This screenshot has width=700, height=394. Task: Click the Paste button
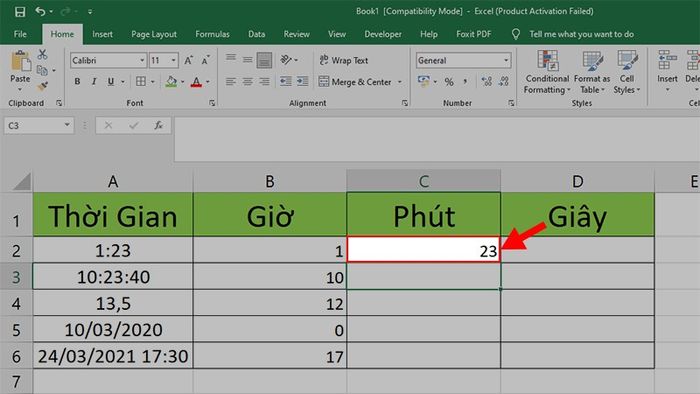20,70
